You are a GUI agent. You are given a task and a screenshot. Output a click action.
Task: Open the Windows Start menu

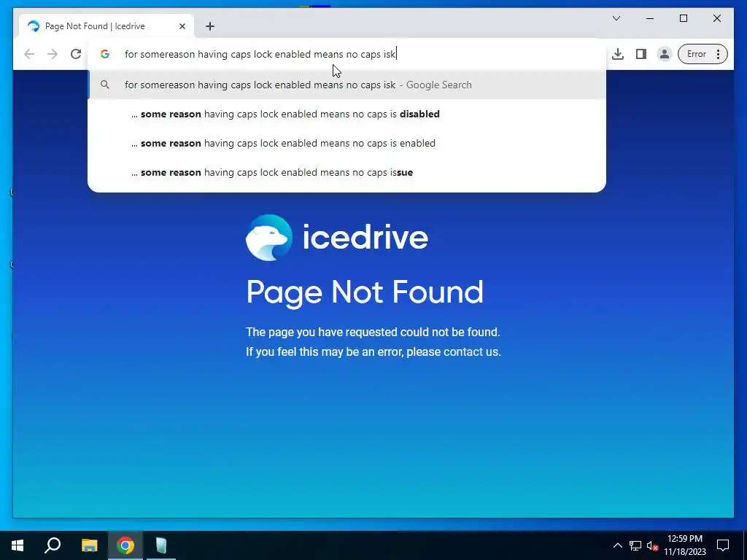(x=18, y=545)
